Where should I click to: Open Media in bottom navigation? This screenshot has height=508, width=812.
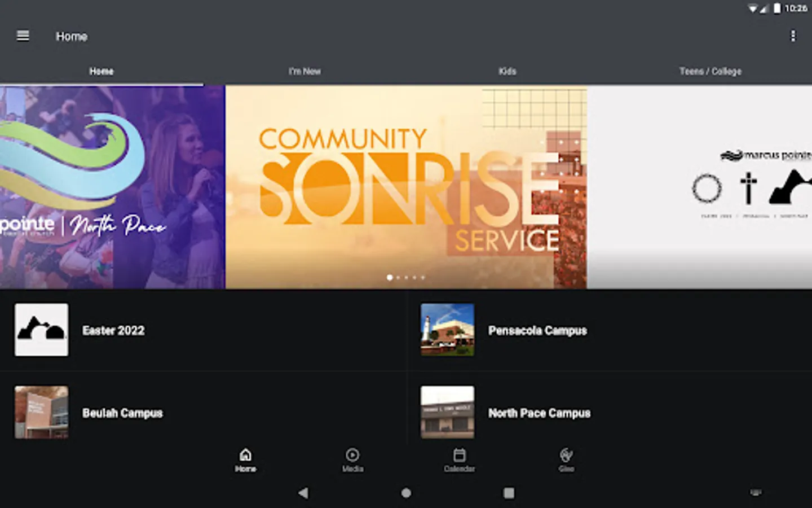tap(352, 460)
